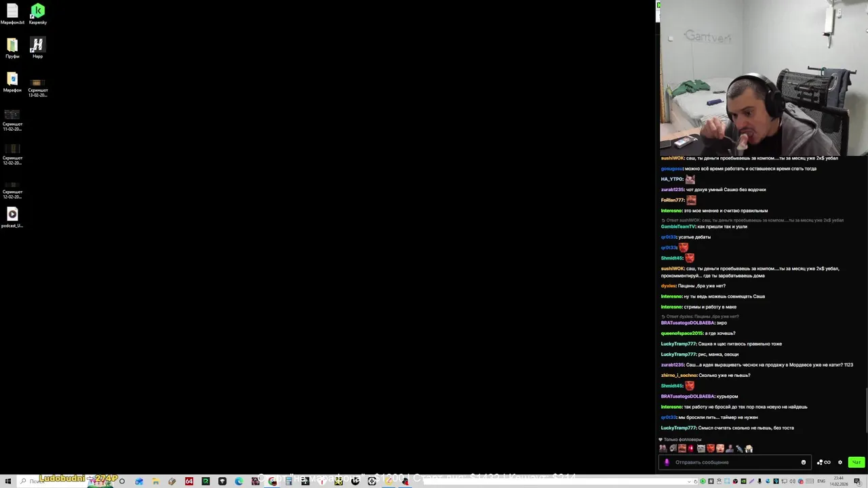Open the dyxless username asking about бра
The width and height of the screenshot is (868, 488).
pos(668,286)
